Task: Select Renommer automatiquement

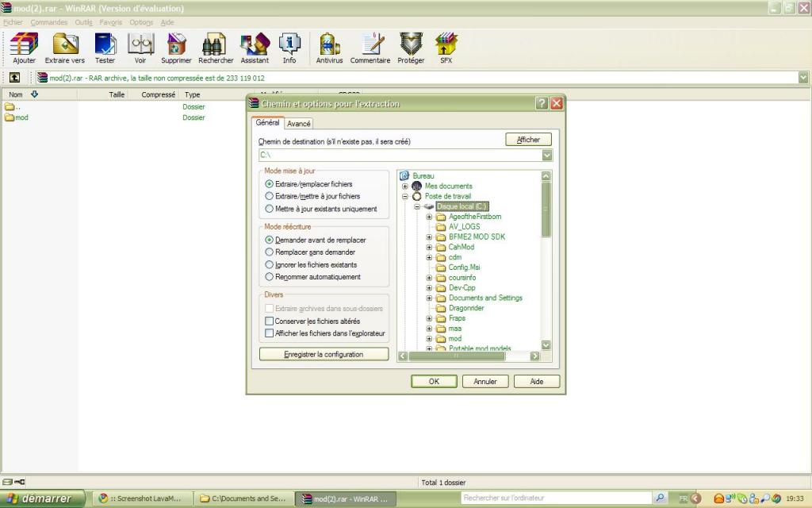Action: (x=269, y=277)
